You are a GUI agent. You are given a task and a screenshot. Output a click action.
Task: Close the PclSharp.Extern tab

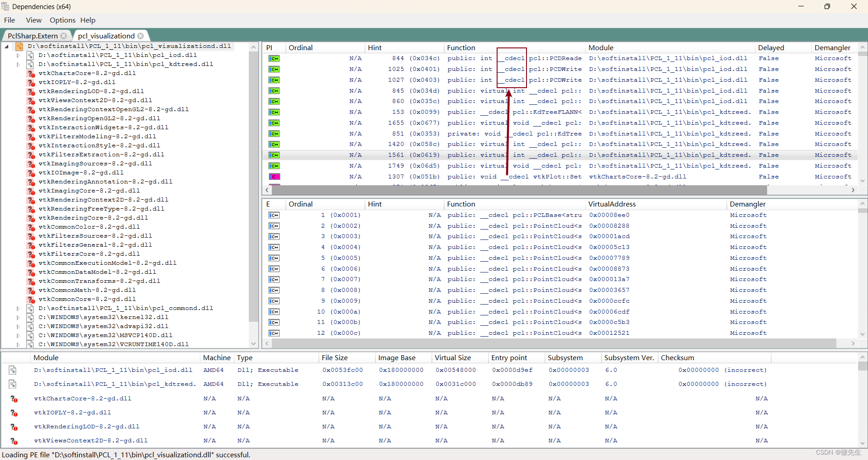tap(64, 36)
